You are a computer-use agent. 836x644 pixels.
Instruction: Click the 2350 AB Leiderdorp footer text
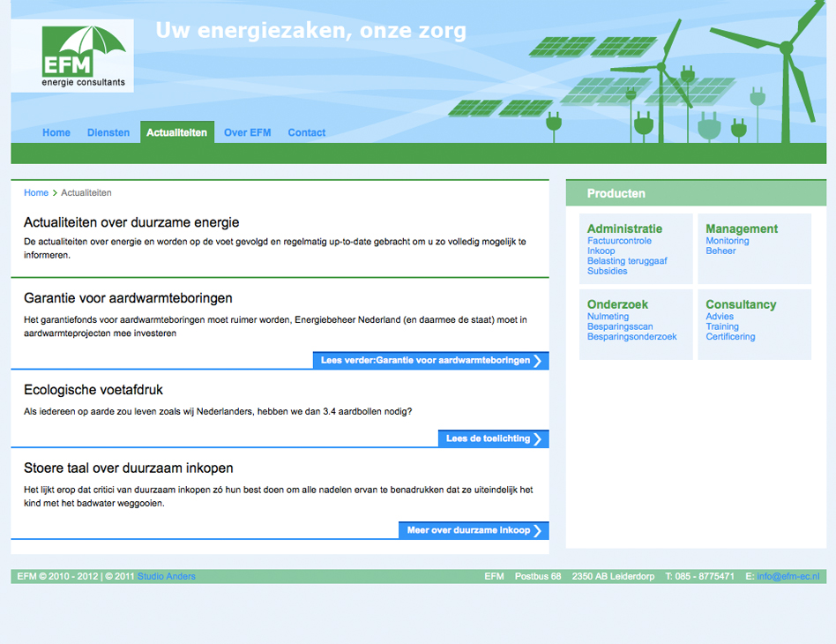(613, 576)
